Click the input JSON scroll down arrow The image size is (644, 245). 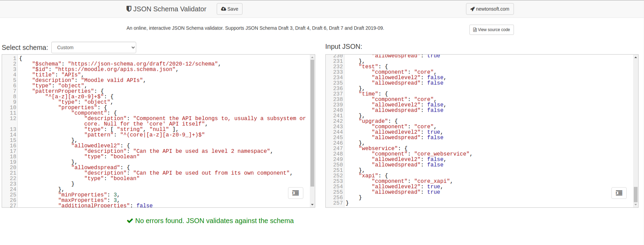pyautogui.click(x=636, y=205)
